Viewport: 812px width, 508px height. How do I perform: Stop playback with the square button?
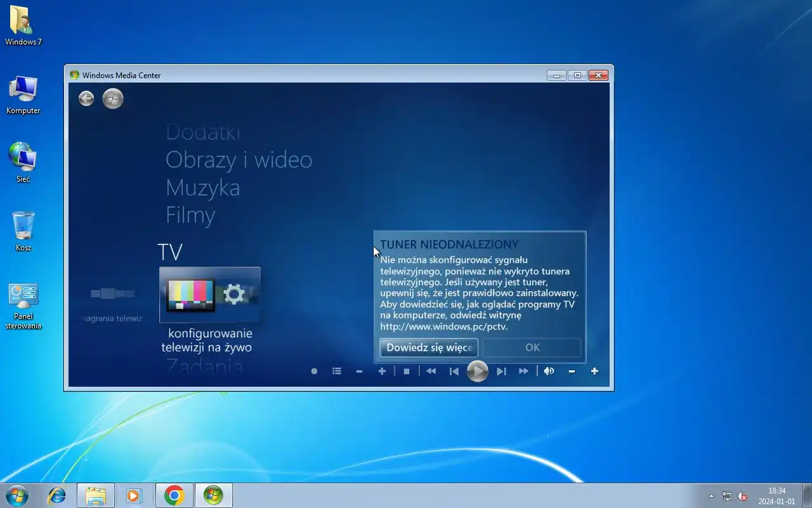[407, 371]
